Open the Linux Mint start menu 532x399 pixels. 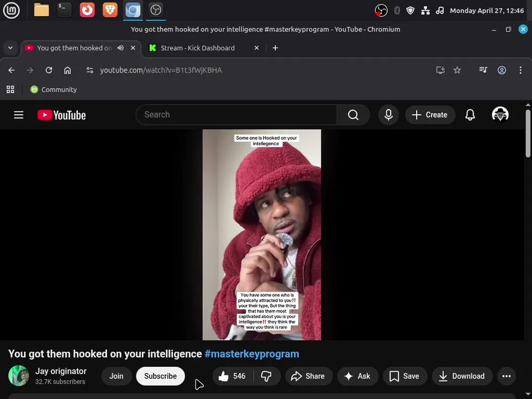click(11, 10)
